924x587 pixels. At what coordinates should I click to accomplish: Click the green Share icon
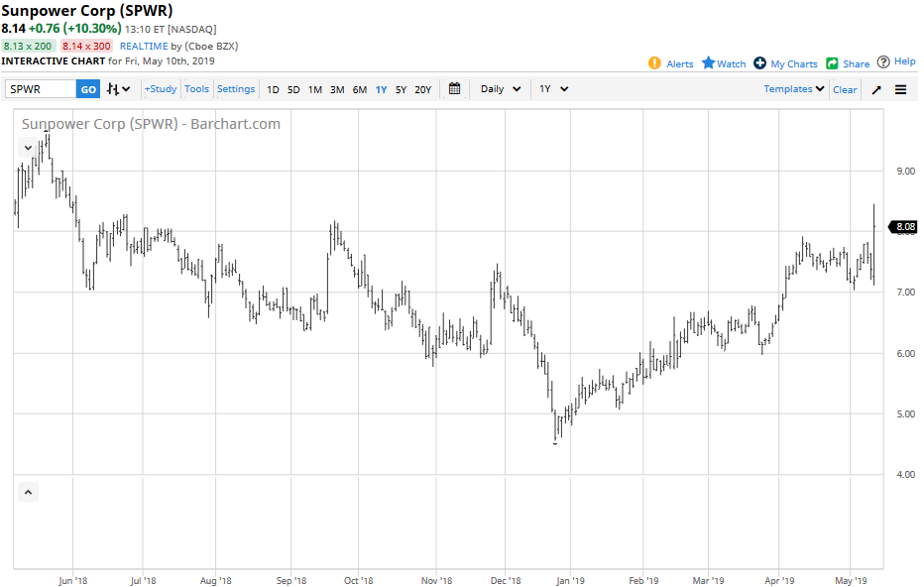[832, 63]
